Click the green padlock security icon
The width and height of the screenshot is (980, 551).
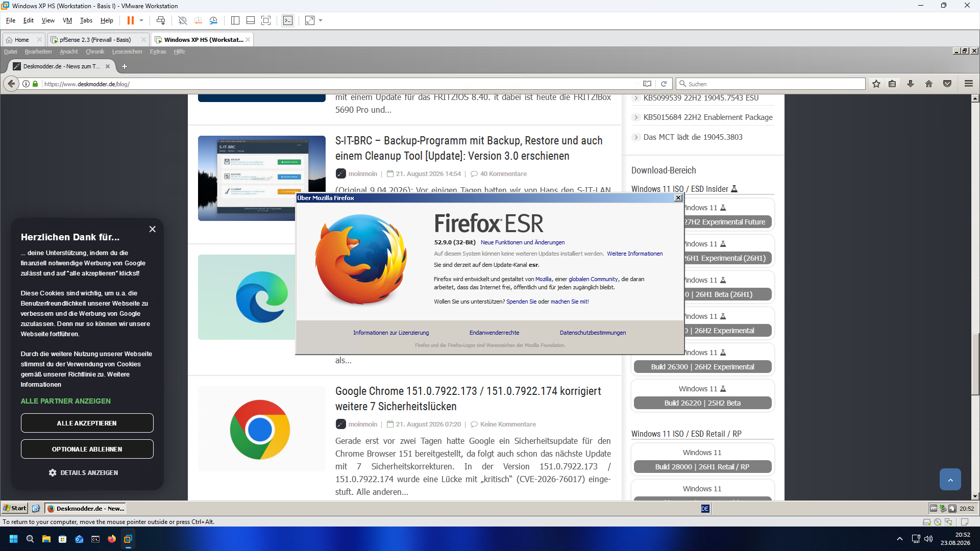pos(35,84)
